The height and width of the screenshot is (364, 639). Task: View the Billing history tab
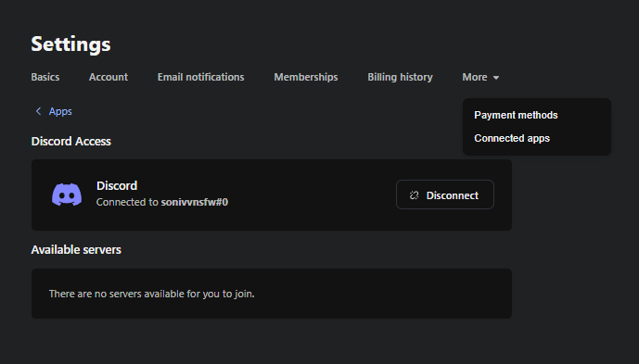pyautogui.click(x=401, y=77)
